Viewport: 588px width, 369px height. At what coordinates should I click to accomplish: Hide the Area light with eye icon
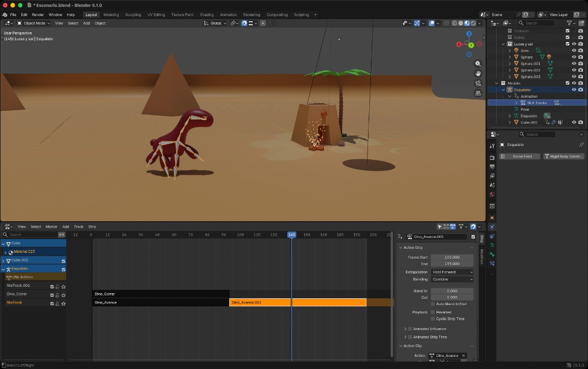coord(574,51)
